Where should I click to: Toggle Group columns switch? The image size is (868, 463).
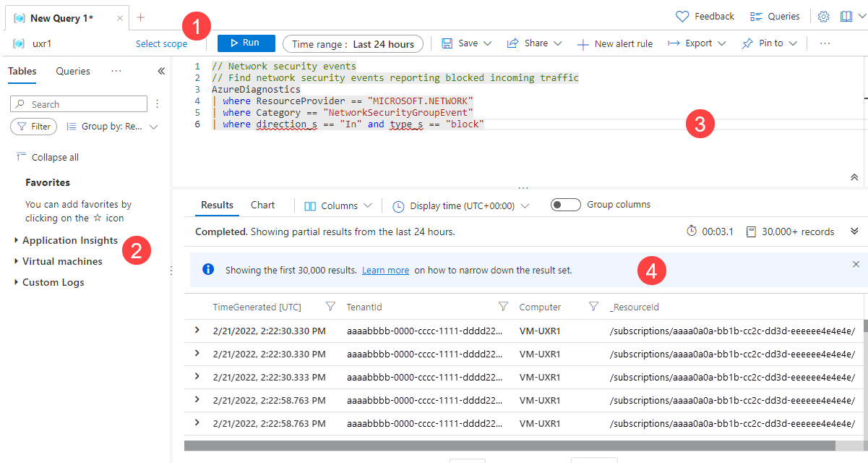pyautogui.click(x=566, y=205)
